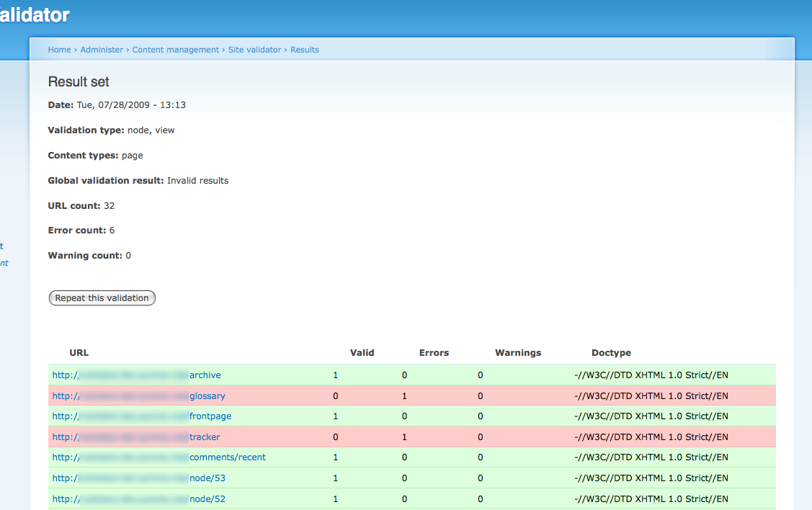Select Validation type value node, view

tap(151, 130)
